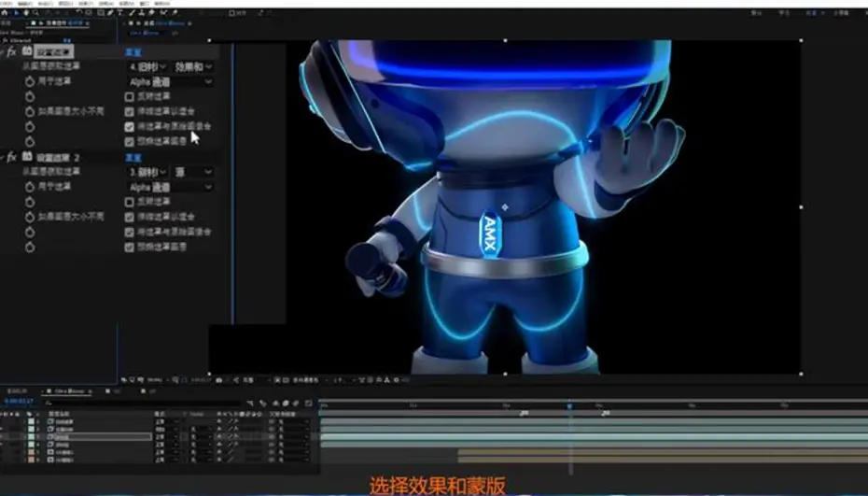Viewport: 868px width, 496px height.
Task: Click stopwatch for 如果图层大小不同 in 设置遮罩 2
Action: (x=29, y=217)
